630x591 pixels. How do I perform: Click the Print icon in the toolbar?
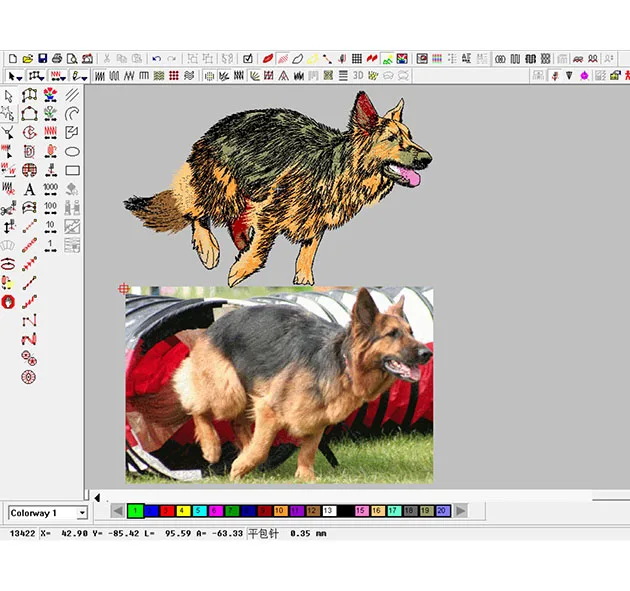57,59
